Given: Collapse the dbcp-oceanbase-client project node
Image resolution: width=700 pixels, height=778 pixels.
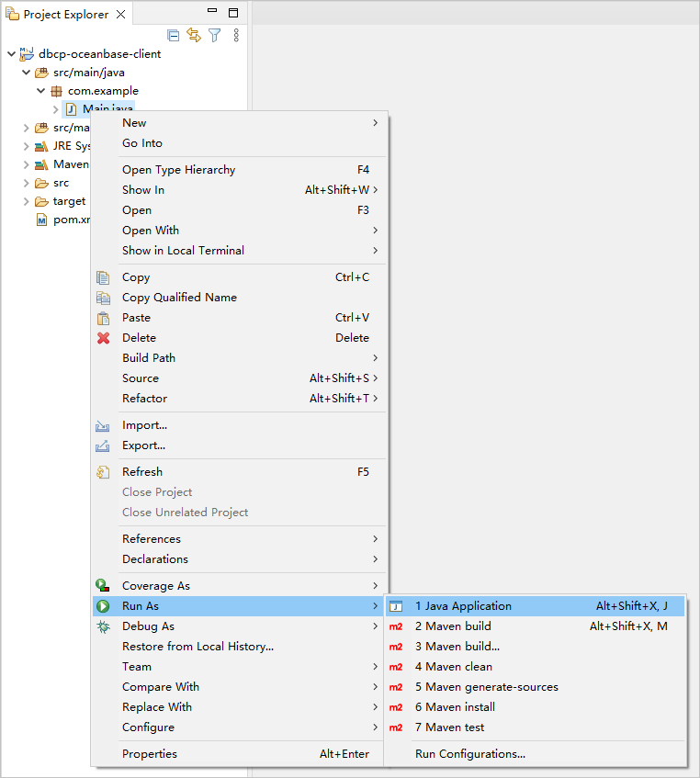Looking at the screenshot, I should click(x=11, y=54).
